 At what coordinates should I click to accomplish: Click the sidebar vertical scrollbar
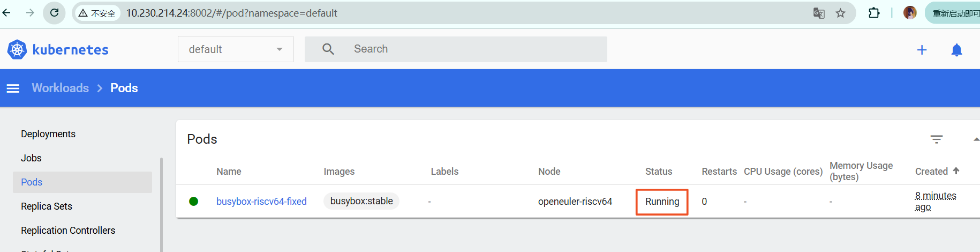pos(161,204)
